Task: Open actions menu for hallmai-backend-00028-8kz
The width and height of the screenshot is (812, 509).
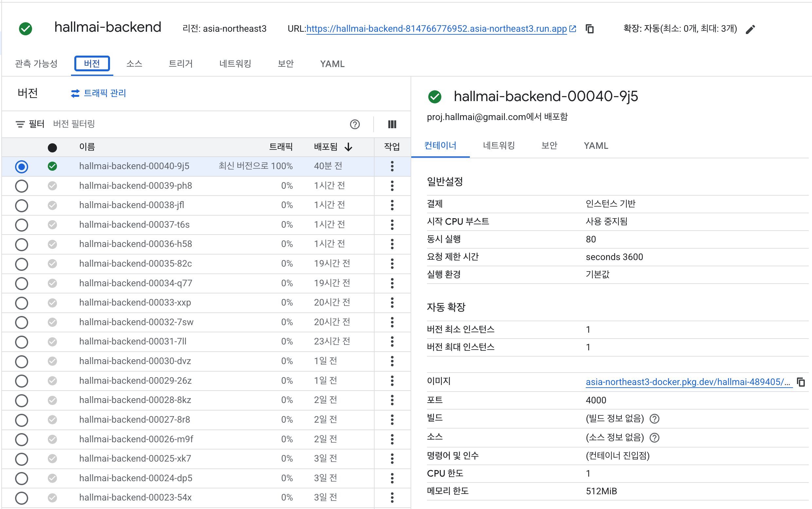Action: coord(392,400)
